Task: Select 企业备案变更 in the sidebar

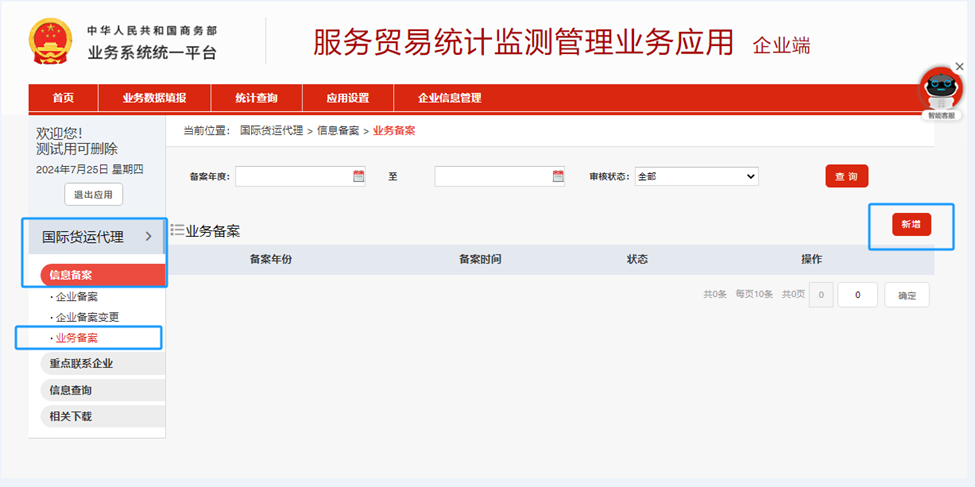Action: pyautogui.click(x=87, y=317)
